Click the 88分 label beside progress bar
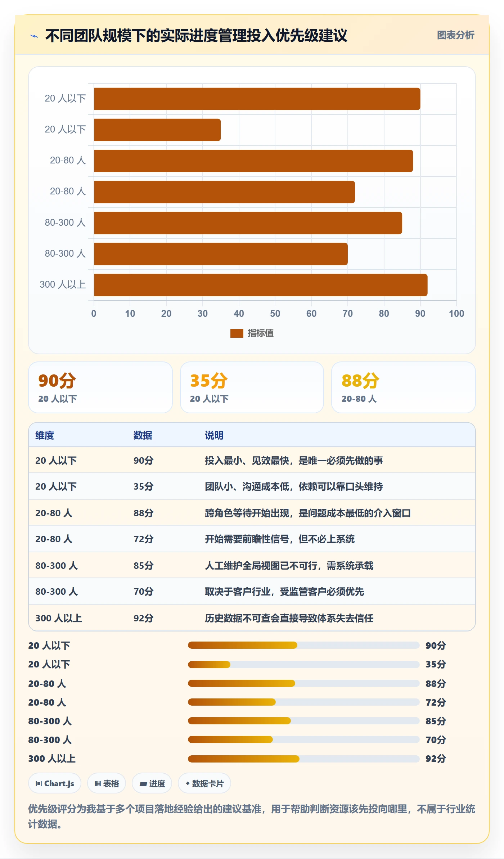The image size is (504, 859). (436, 683)
